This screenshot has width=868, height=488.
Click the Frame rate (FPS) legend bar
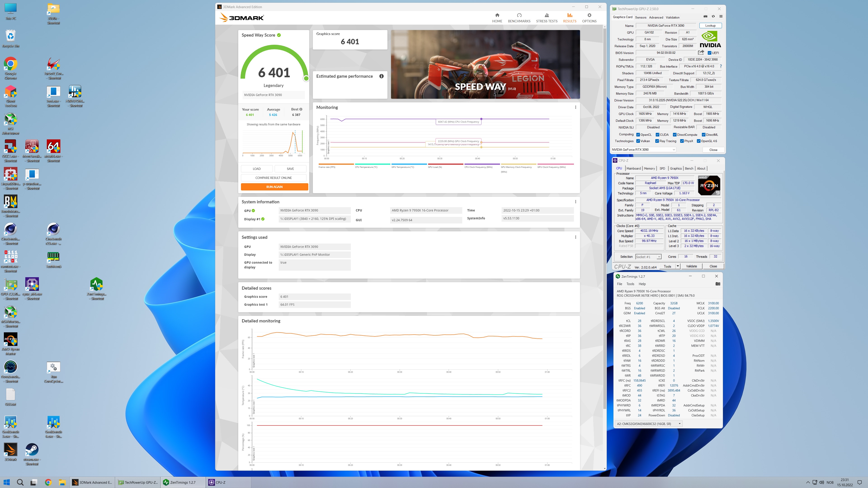point(336,164)
